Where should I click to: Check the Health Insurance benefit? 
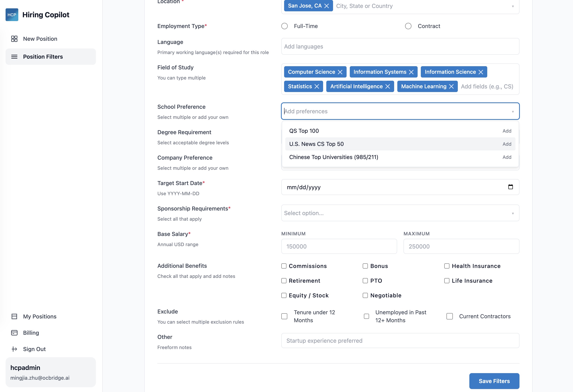tap(446, 266)
